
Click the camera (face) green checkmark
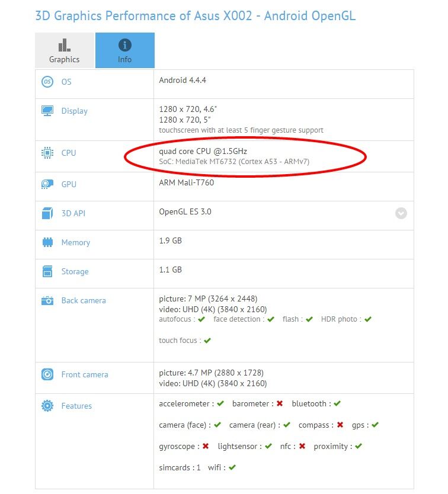click(x=217, y=425)
